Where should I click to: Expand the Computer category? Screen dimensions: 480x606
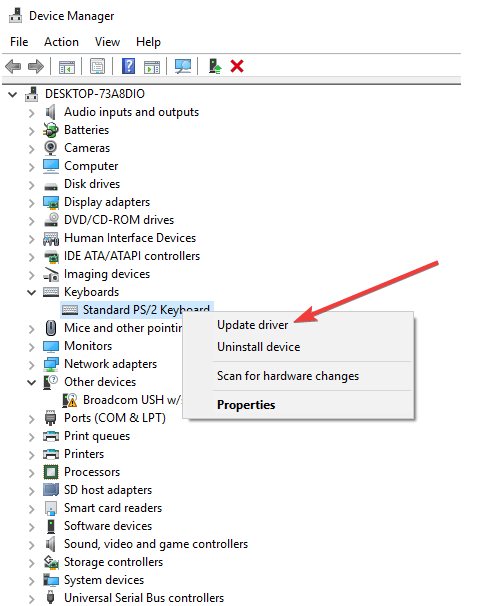pyautogui.click(x=32, y=167)
